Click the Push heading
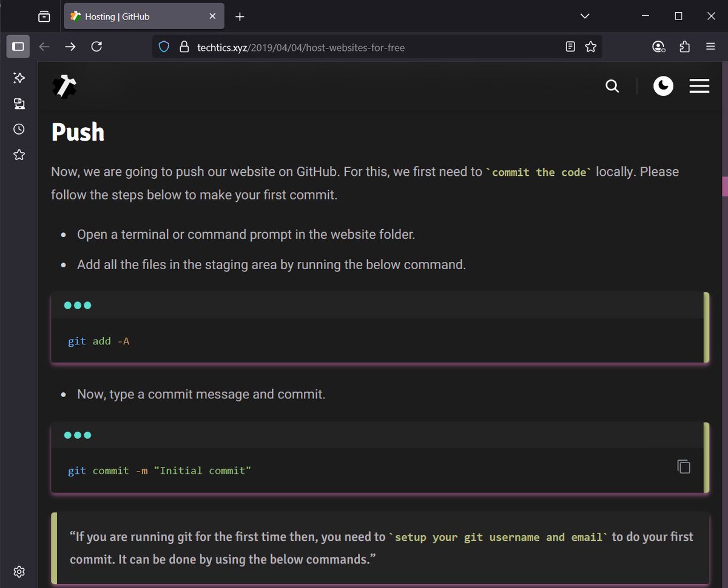Screen dimensions: 728x588 coord(78,132)
